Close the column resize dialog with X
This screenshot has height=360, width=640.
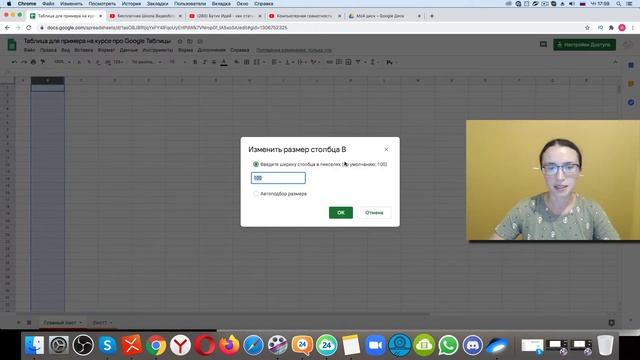(x=386, y=149)
